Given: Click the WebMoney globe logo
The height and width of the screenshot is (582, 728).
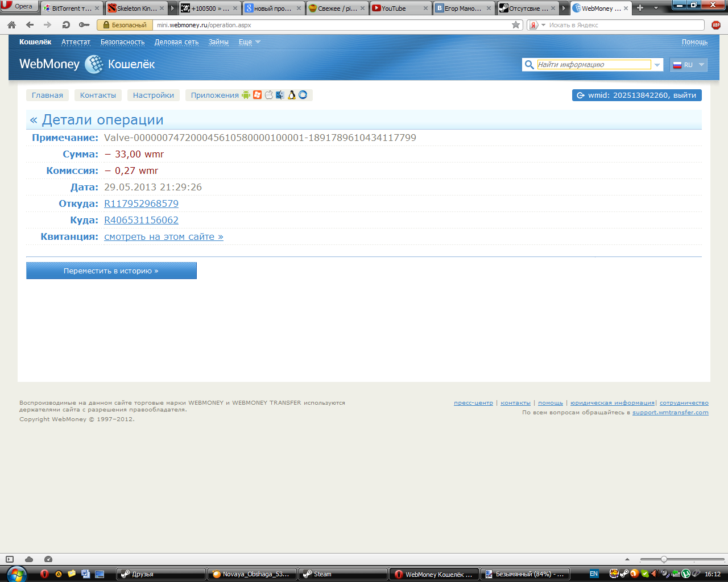Looking at the screenshot, I should [94, 64].
